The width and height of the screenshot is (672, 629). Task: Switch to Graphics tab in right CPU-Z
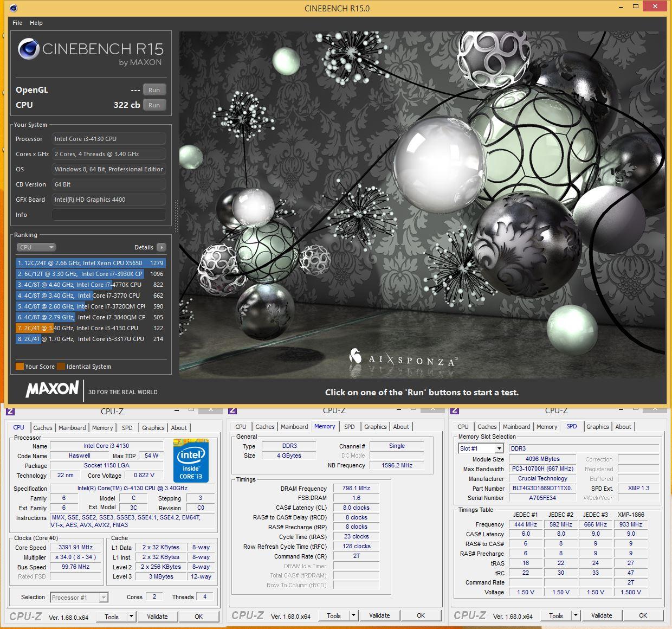coord(598,427)
